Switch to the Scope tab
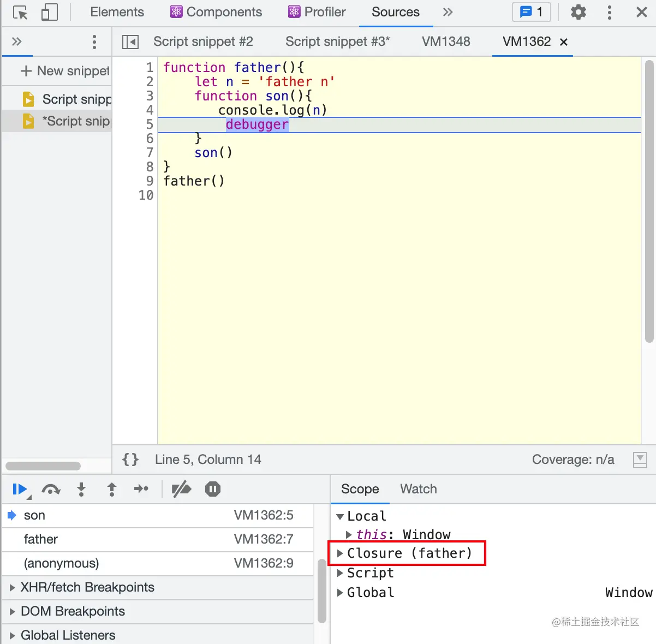 tap(360, 489)
